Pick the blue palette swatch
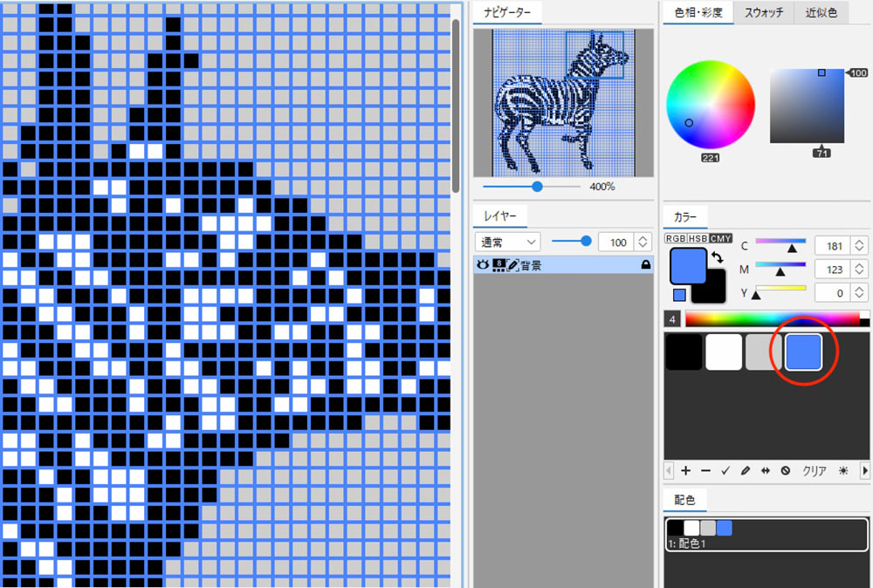Viewport: 873px width, 588px height. (x=803, y=352)
